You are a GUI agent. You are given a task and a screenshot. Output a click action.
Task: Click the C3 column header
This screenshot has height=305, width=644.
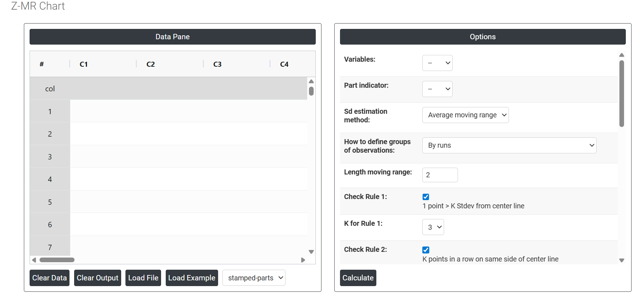click(217, 64)
